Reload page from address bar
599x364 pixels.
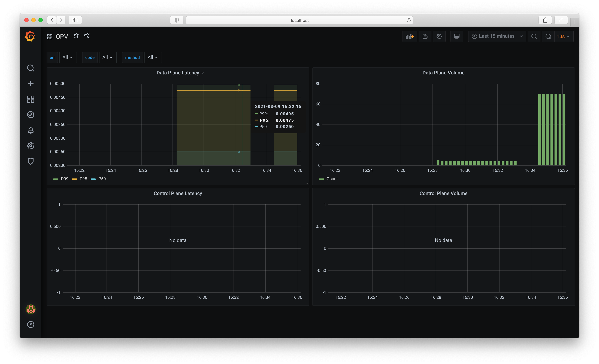[x=409, y=20]
